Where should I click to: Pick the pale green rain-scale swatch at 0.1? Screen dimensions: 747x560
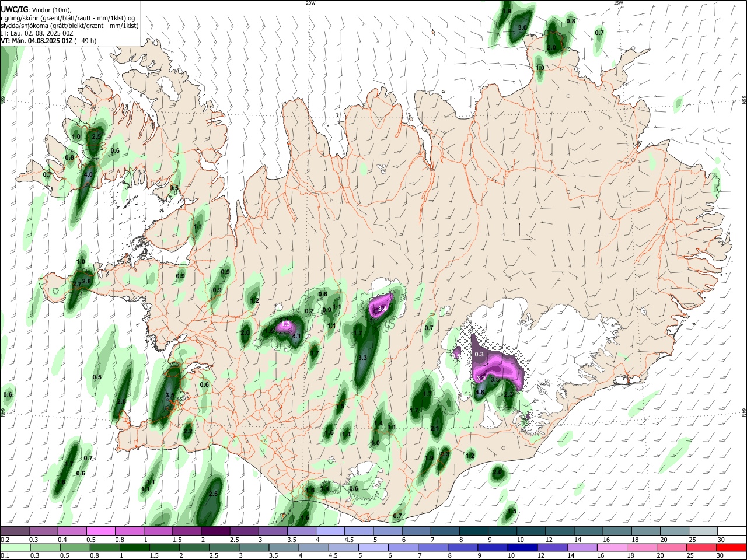tap(16, 547)
